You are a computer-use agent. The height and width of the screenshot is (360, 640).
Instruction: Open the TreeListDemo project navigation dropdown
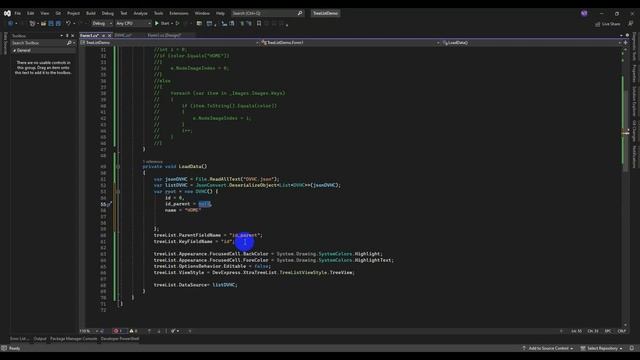[x=170, y=42]
